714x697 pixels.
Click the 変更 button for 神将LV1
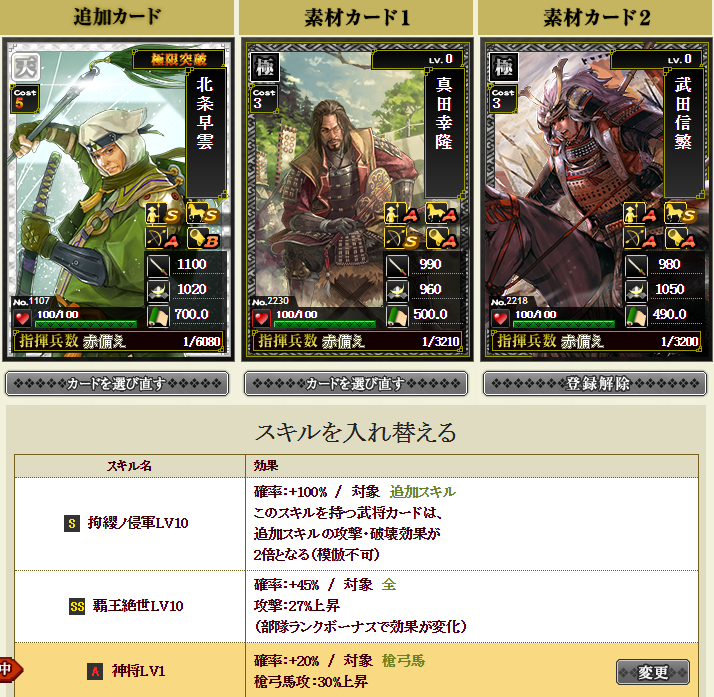coord(653,672)
